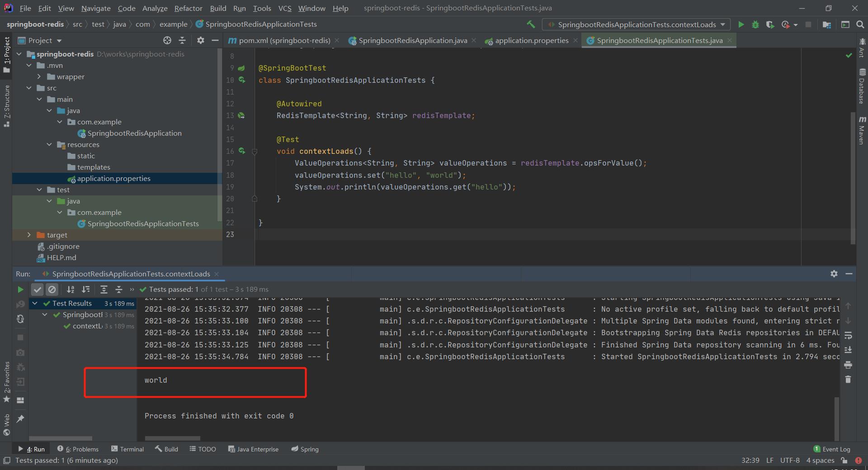Toggle the Ant tool window stripe
Screen dimensions: 868x470
862,48
